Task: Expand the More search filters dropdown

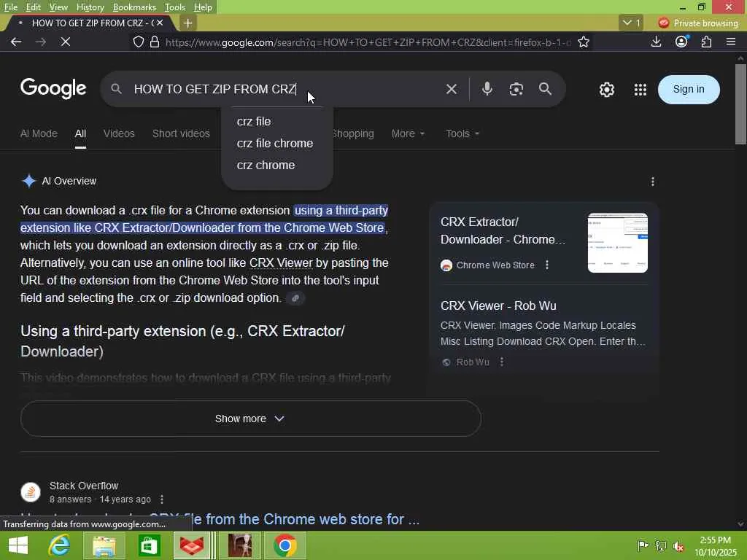Action: tap(409, 134)
